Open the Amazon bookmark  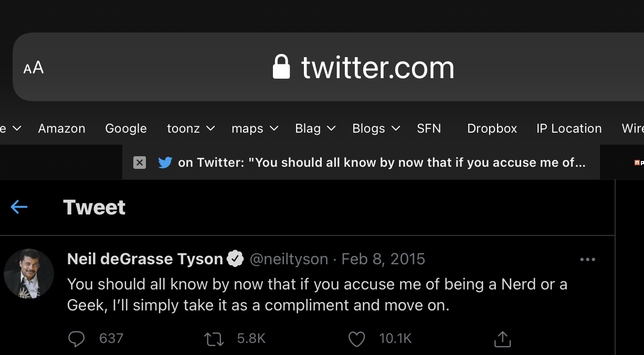pos(61,128)
